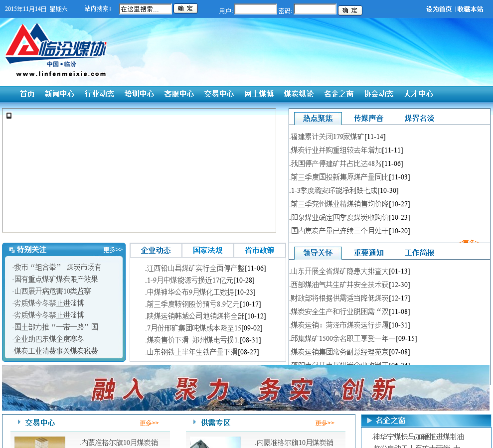Click the triangle icon before 交易中心

click(x=19, y=422)
